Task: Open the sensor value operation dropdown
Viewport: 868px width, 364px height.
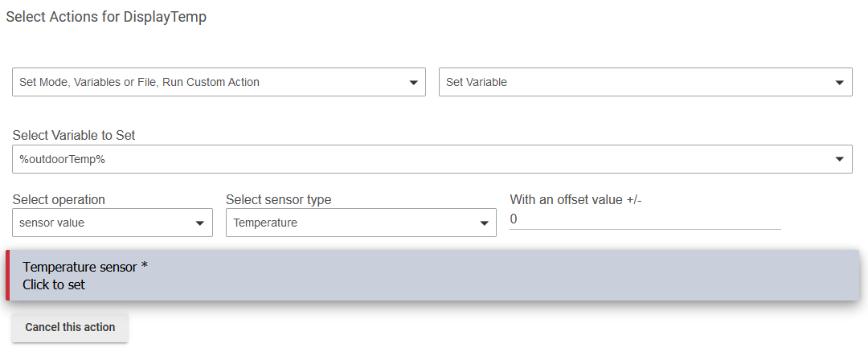Action: click(x=113, y=223)
